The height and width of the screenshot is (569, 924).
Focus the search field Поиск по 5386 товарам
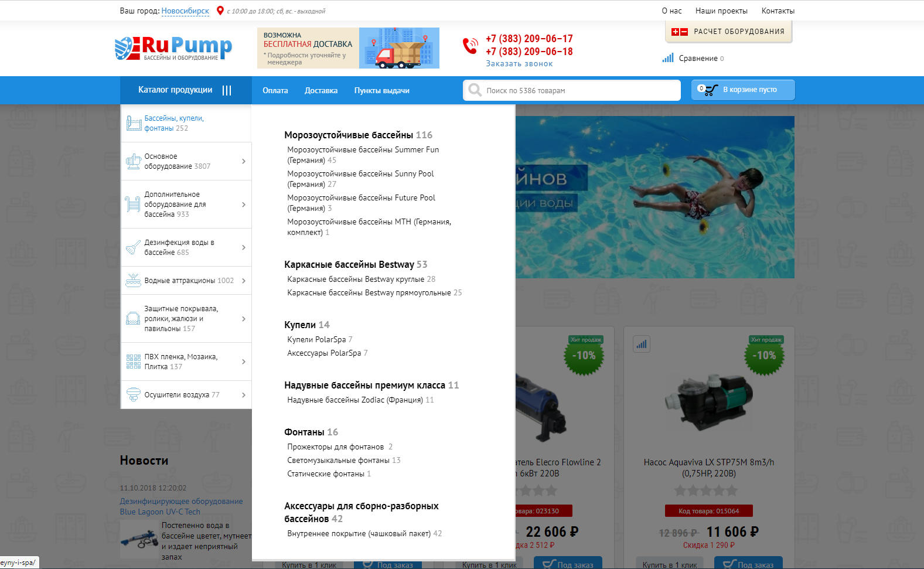click(571, 90)
